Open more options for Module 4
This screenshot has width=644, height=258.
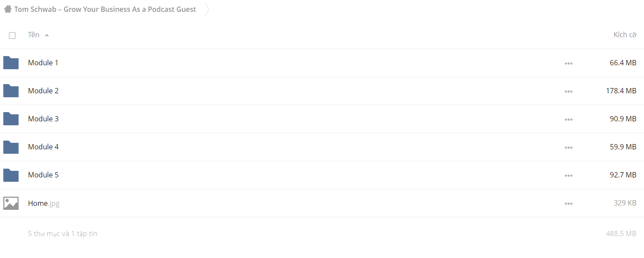click(569, 148)
